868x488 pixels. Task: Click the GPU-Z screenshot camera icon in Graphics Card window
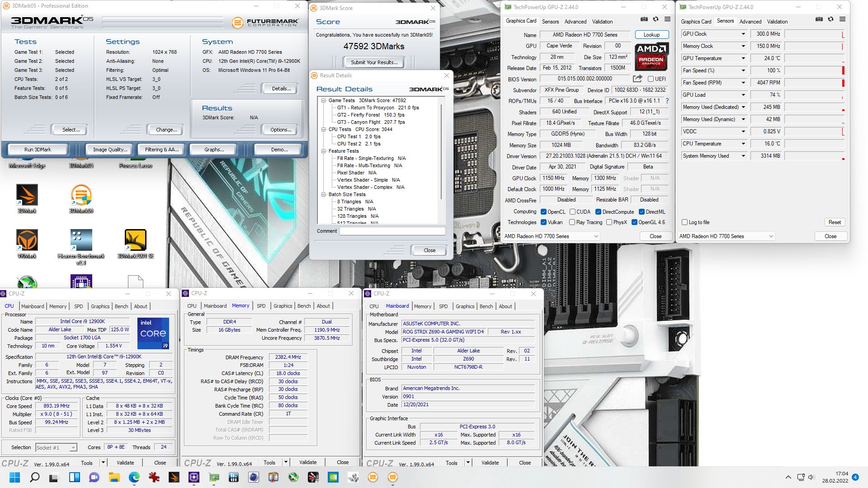point(644,19)
